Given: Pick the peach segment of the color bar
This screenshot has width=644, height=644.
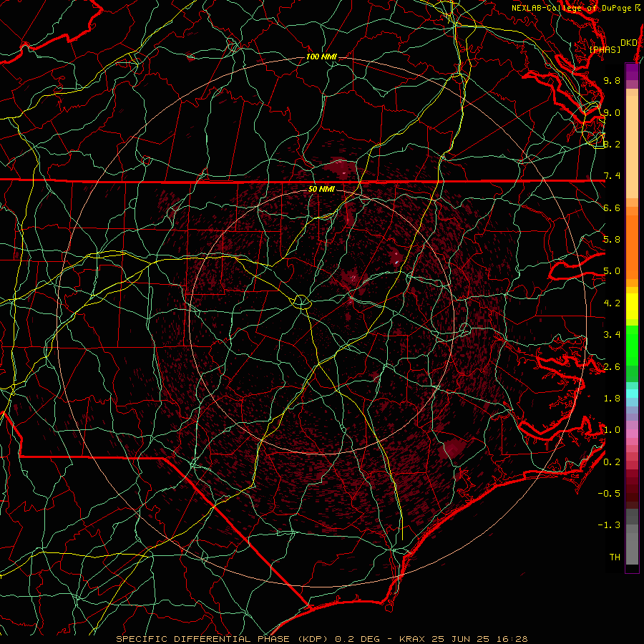Looking at the screenshot, I should 632,147.
